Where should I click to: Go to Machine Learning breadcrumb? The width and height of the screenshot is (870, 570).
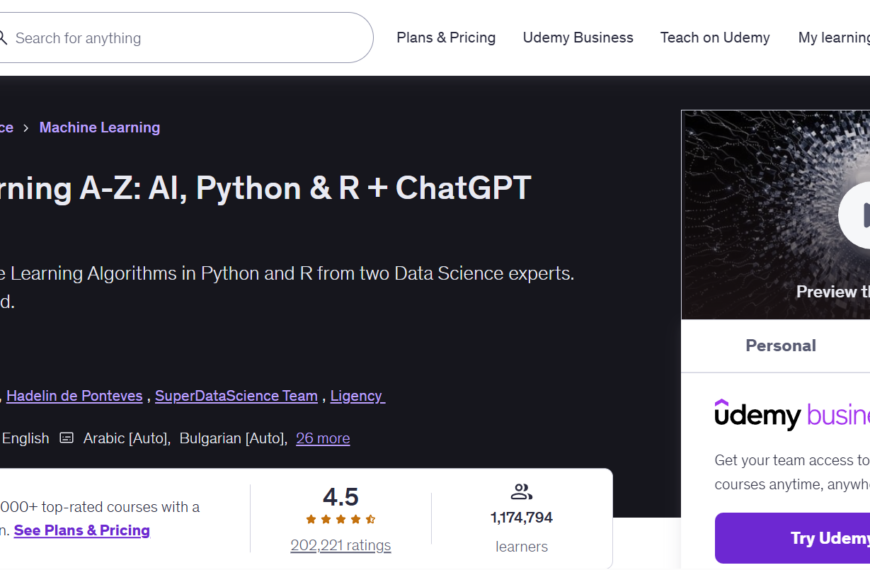pyautogui.click(x=99, y=128)
